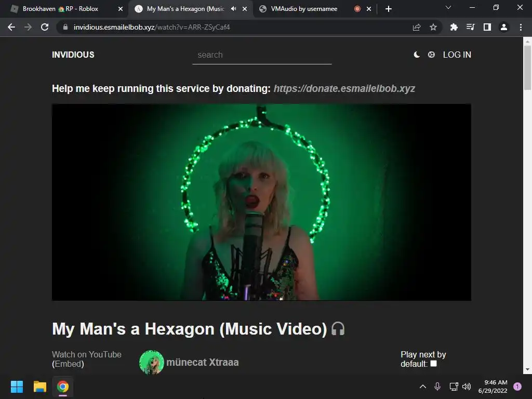The height and width of the screenshot is (399, 532).
Task: Close the VMAudio tab
Action: click(x=369, y=9)
